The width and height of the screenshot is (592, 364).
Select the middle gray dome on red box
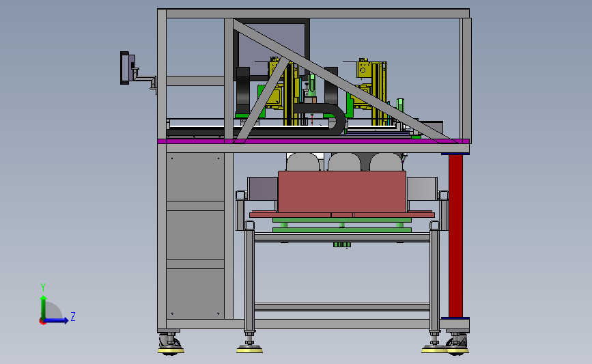point(344,162)
